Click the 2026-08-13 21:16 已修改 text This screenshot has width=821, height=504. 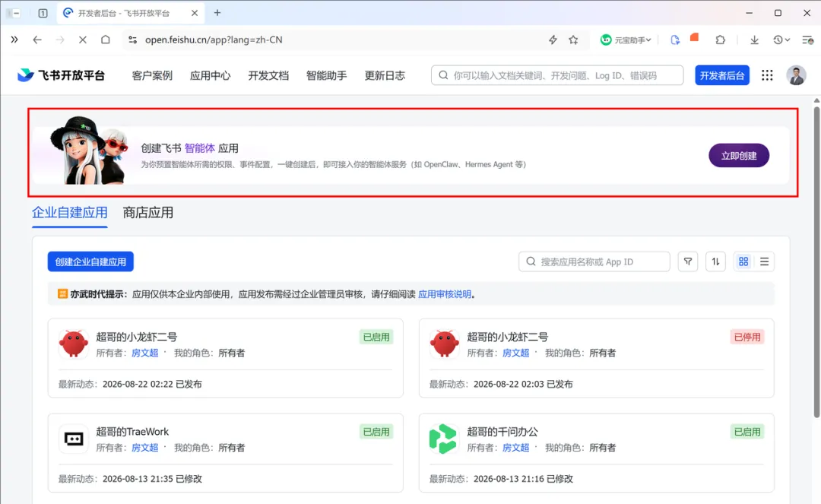pos(523,479)
